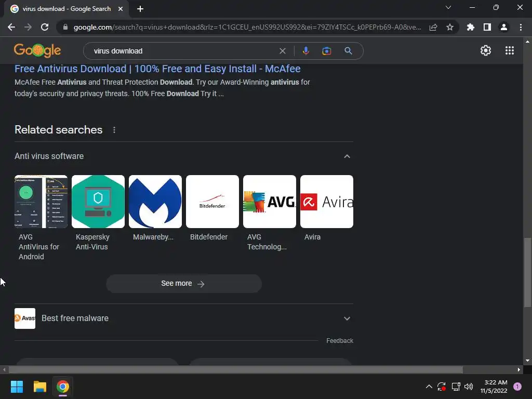This screenshot has width=532, height=399.
Task: Open Chrome extensions puzzle icon
Action: pos(471,27)
